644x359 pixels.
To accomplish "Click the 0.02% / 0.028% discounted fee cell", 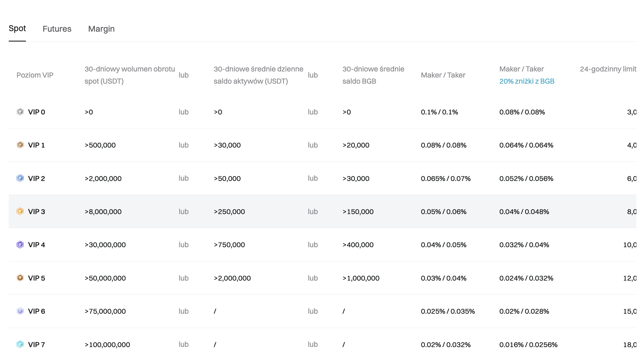I will pos(524,311).
